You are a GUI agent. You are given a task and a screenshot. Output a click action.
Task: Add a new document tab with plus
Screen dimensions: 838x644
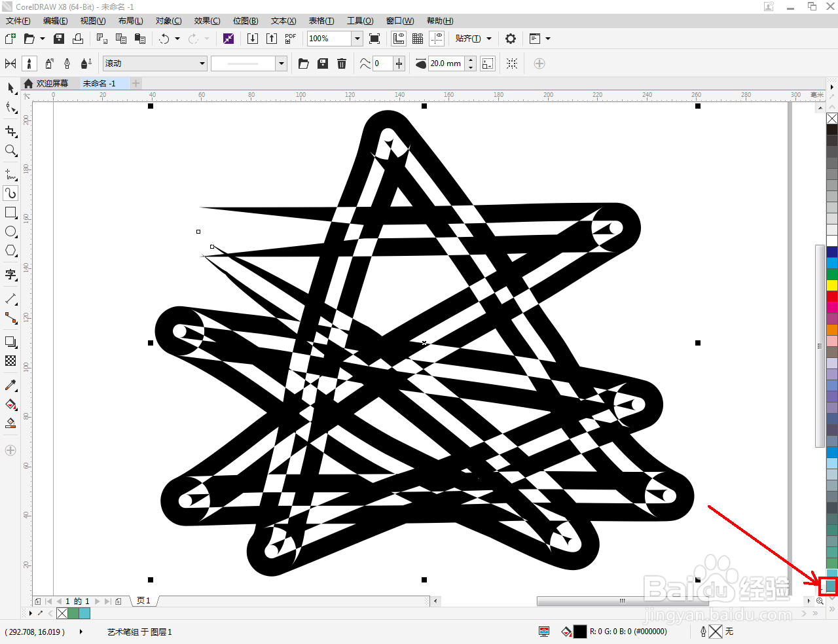tap(136, 83)
